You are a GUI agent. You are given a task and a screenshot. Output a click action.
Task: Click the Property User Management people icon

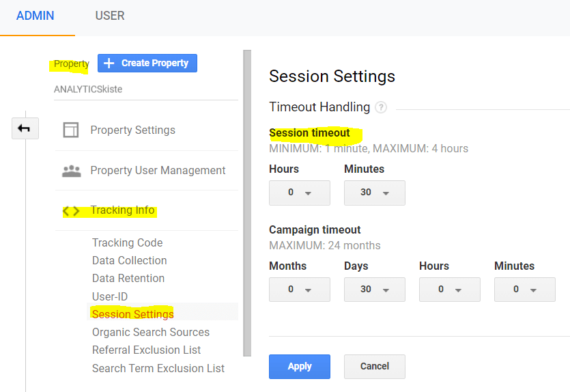(x=71, y=171)
